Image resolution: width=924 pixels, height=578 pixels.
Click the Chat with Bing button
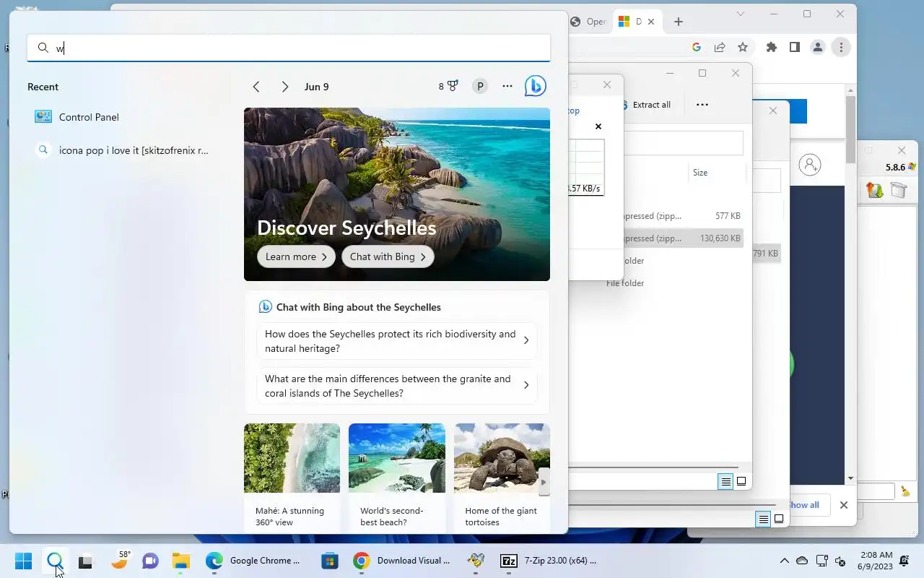[x=388, y=256]
